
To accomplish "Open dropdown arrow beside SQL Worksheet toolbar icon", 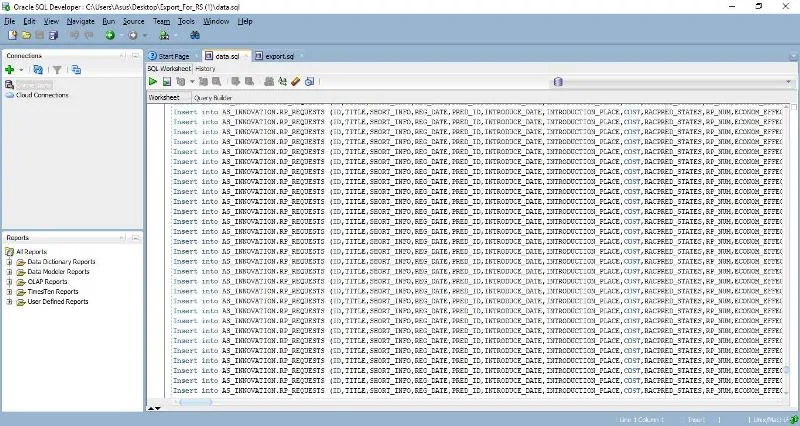I will tap(176, 36).
